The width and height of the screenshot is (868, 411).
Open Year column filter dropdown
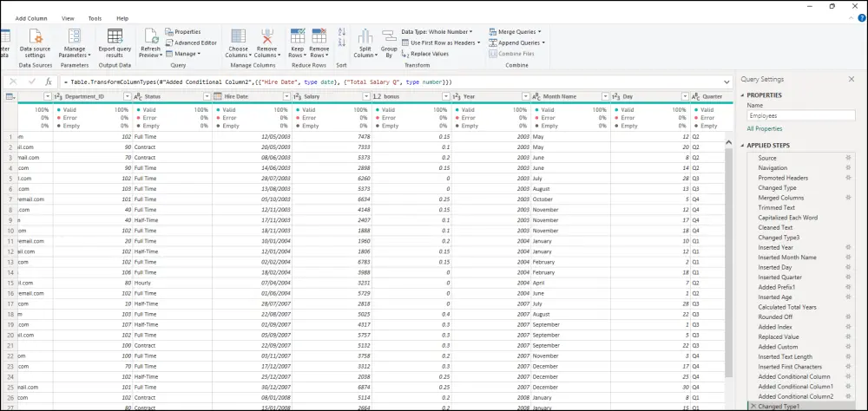526,96
